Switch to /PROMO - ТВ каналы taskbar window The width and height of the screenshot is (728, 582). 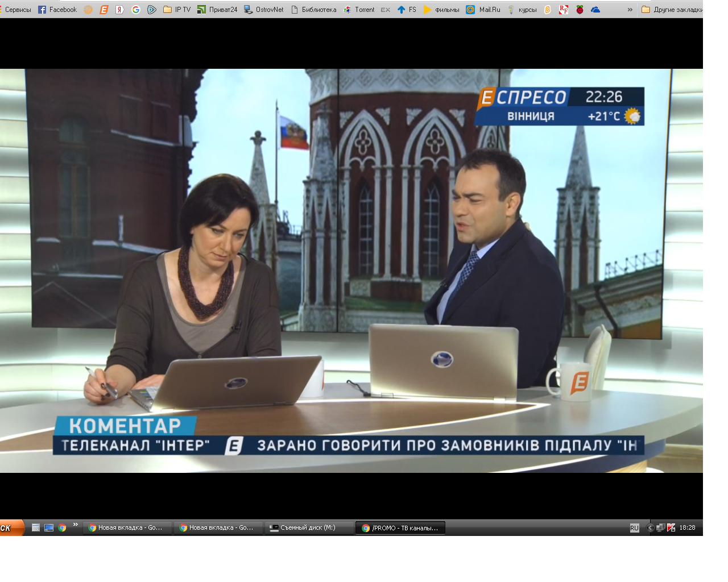pos(400,528)
